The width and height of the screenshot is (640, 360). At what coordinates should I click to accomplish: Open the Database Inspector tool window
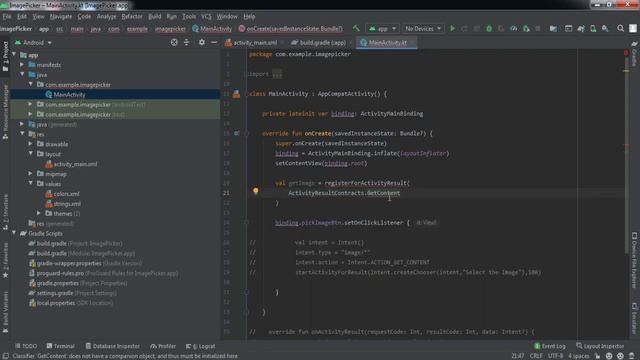pyautogui.click(x=112, y=346)
